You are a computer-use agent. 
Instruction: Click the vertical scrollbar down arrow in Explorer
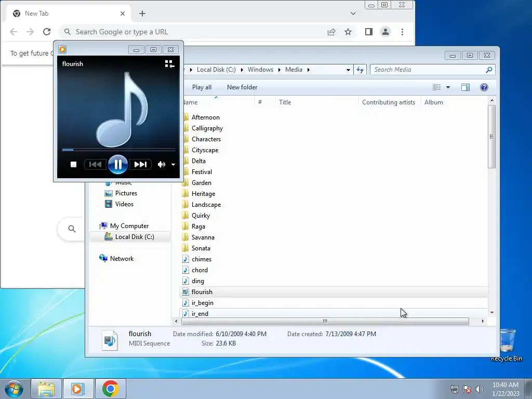492,312
